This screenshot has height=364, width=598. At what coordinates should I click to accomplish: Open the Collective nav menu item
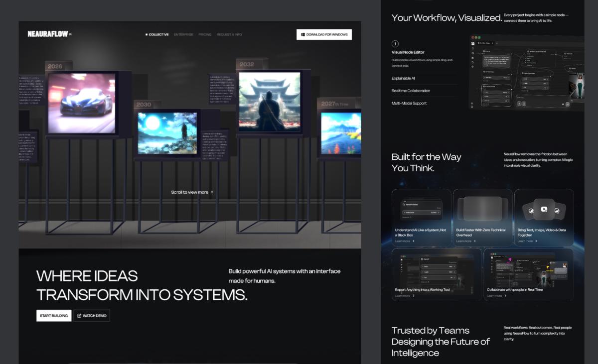coord(157,35)
